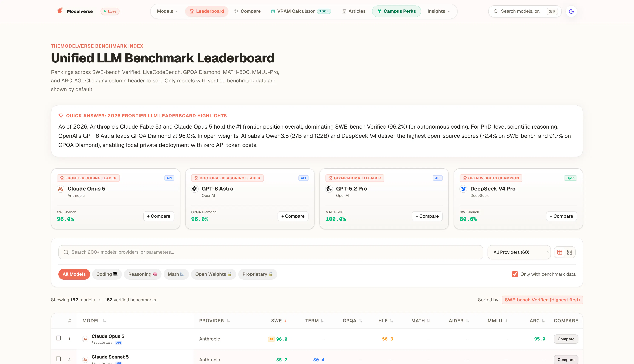Click the Modelverse brand name link

click(x=80, y=11)
